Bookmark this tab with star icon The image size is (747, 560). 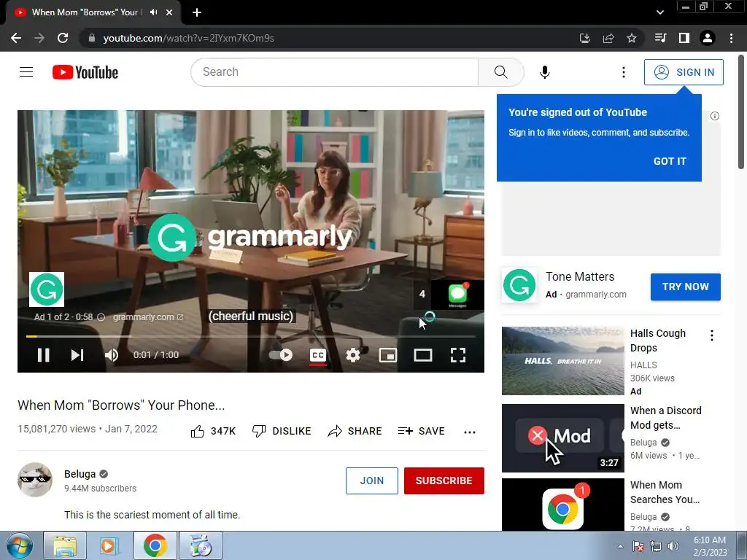click(x=631, y=38)
